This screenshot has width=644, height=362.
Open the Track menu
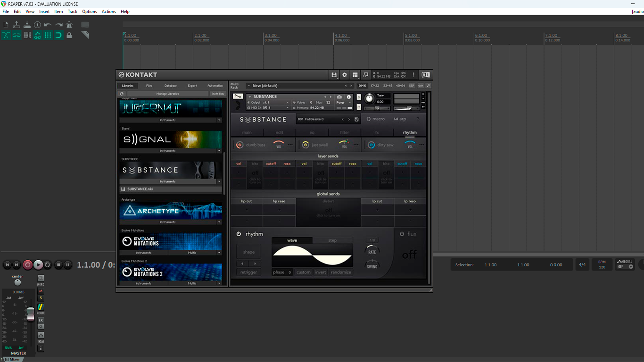click(72, 11)
